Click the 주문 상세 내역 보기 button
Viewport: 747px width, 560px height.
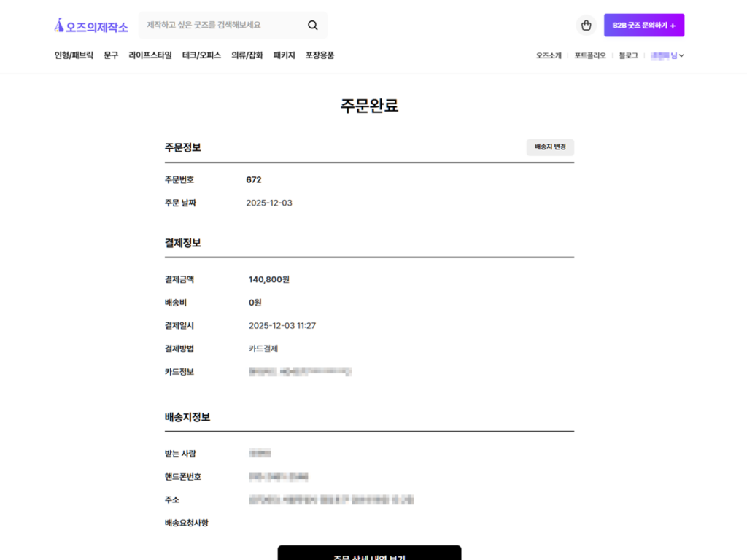coord(369,554)
